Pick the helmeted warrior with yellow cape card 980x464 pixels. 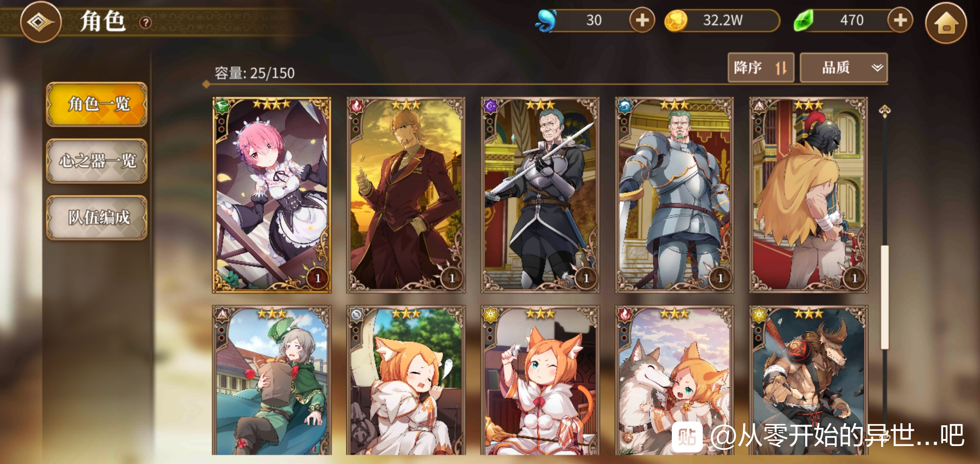(808, 195)
